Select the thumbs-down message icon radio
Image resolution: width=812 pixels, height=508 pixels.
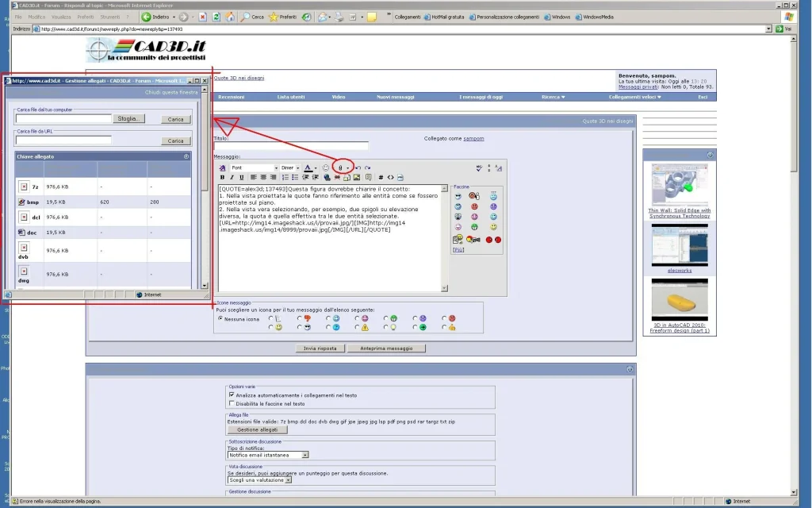tap(299, 318)
